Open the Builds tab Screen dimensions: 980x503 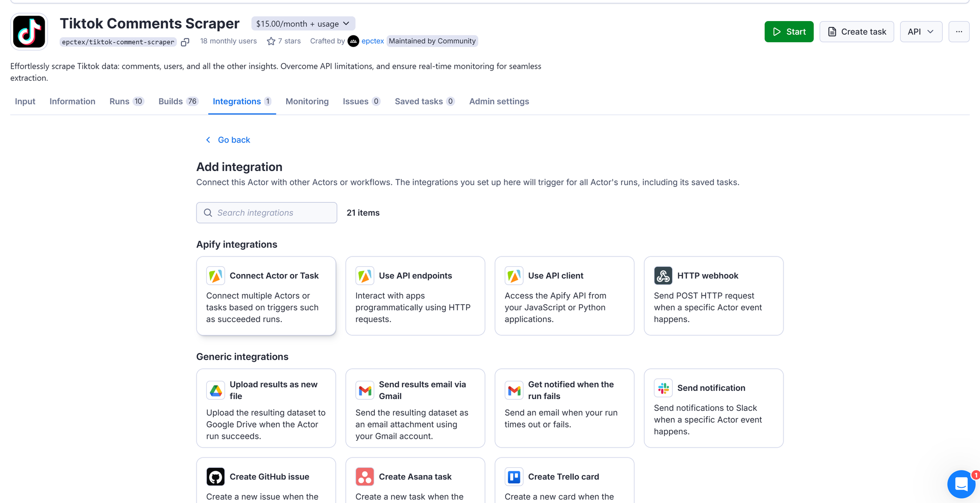pyautogui.click(x=178, y=101)
